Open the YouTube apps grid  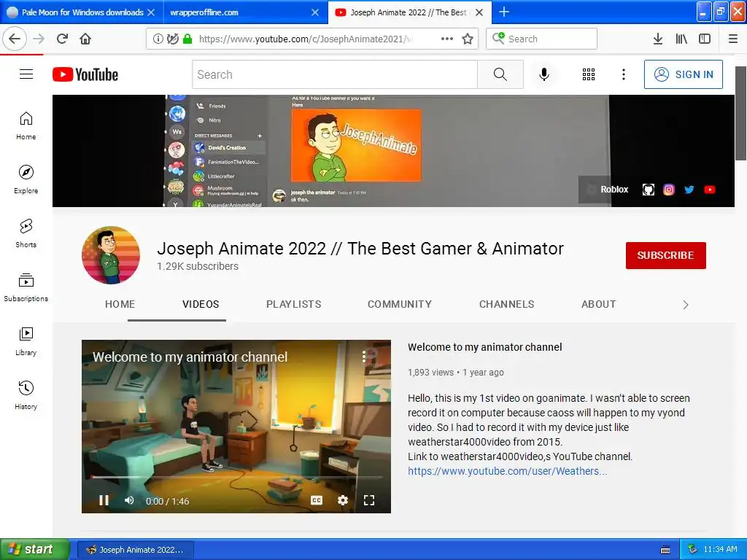click(589, 74)
